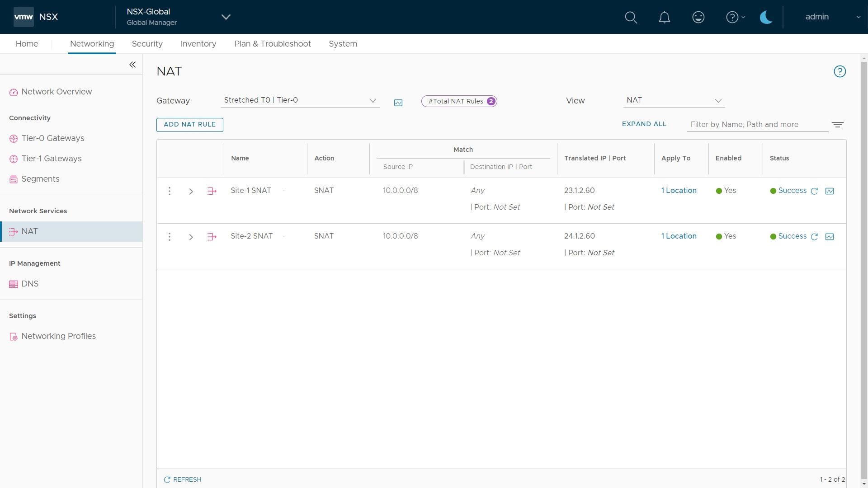Click 1 Location link for Site-1 SNAT
The image size is (868, 488).
[x=679, y=190]
